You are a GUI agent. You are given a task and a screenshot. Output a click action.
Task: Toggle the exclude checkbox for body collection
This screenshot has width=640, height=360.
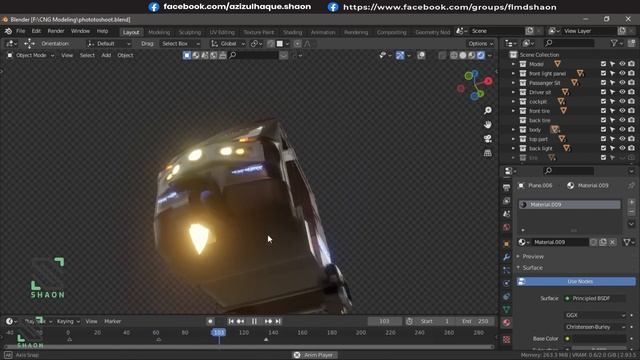[603, 129]
